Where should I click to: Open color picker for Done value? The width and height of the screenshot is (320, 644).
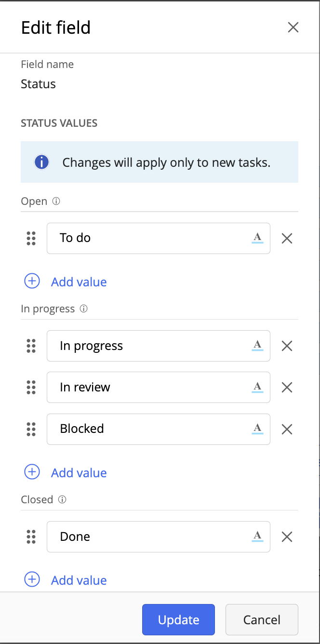pyautogui.click(x=257, y=537)
